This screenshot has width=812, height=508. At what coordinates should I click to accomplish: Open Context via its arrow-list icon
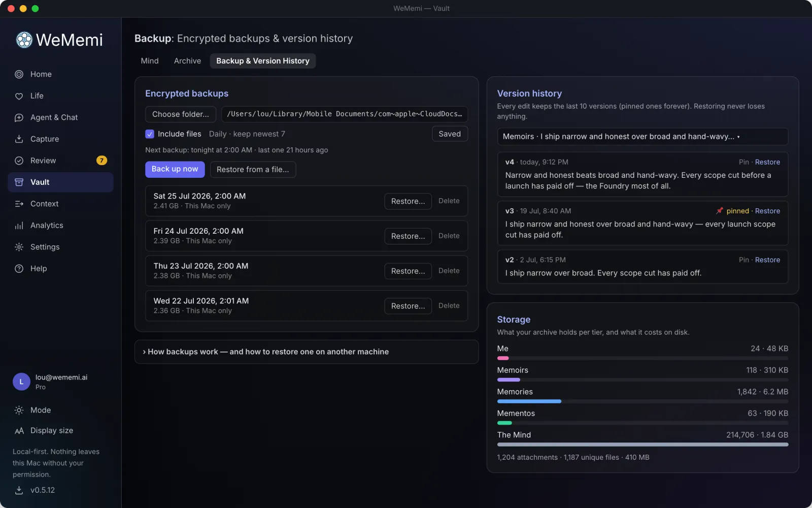click(19, 204)
